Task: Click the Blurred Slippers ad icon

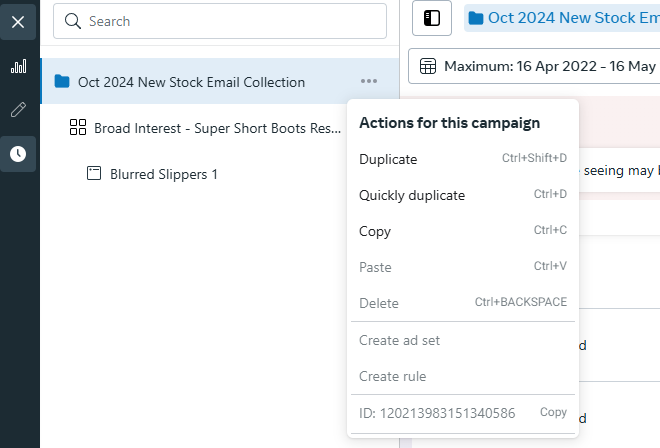Action: pos(94,174)
